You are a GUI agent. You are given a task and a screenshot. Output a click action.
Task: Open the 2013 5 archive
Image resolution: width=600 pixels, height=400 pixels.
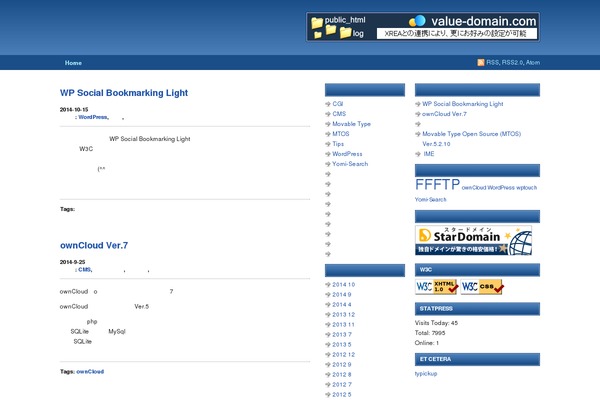342,344
